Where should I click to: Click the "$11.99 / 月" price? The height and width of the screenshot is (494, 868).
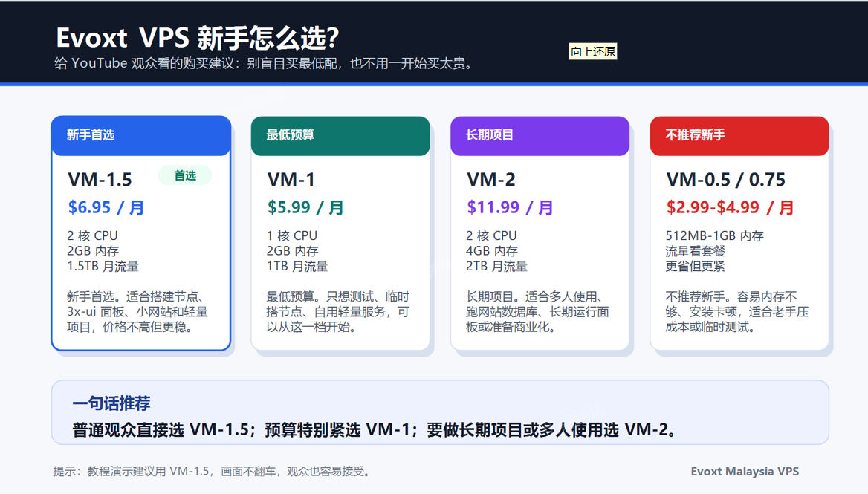coord(510,207)
